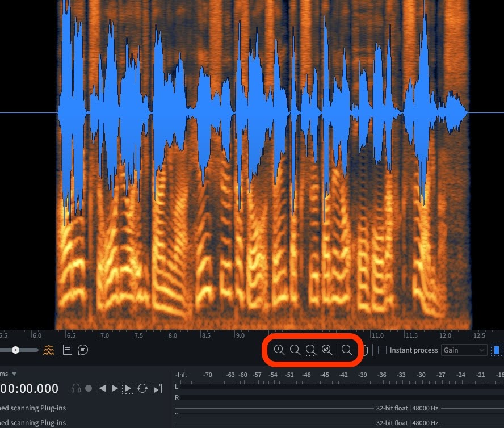Viewport: 504px width, 428px height.
Task: Click the zoom in magnifier icon
Action: (279, 350)
